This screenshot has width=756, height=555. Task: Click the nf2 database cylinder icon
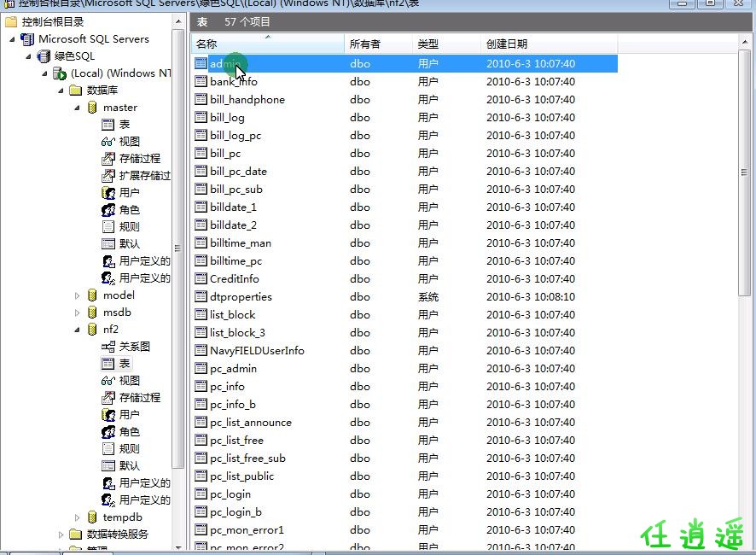tap(92, 329)
